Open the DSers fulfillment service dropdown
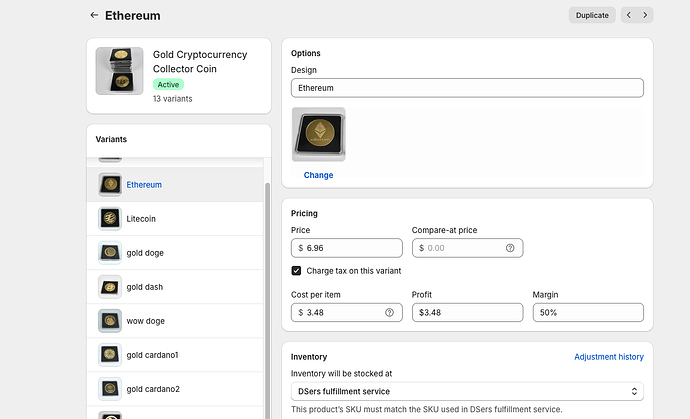The image size is (690, 419). tap(467, 391)
